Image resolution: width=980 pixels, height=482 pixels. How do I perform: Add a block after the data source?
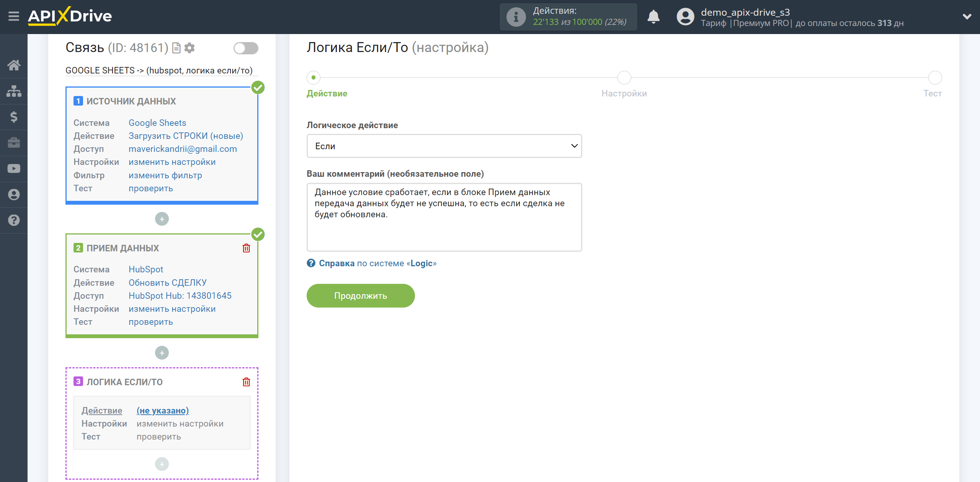click(x=162, y=219)
